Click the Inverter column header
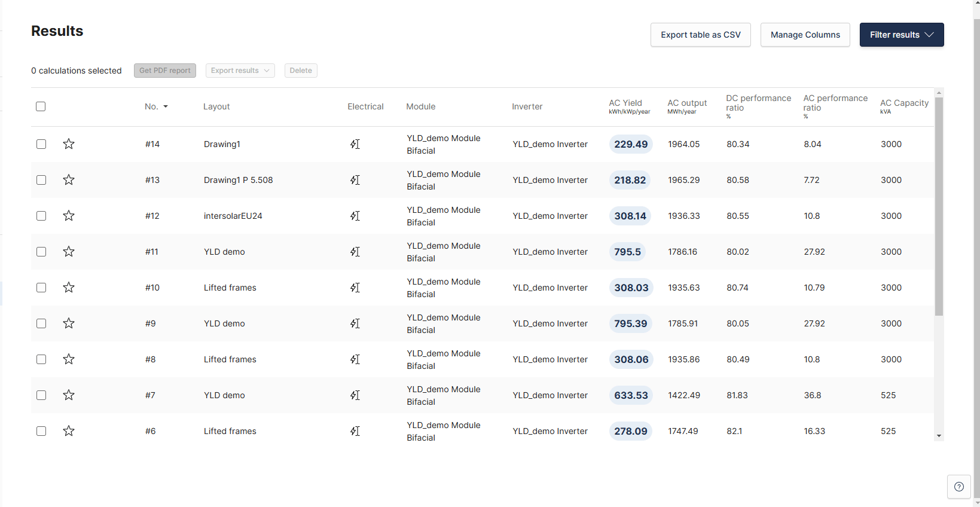Screen dimensions: 980x507 tap(527, 106)
